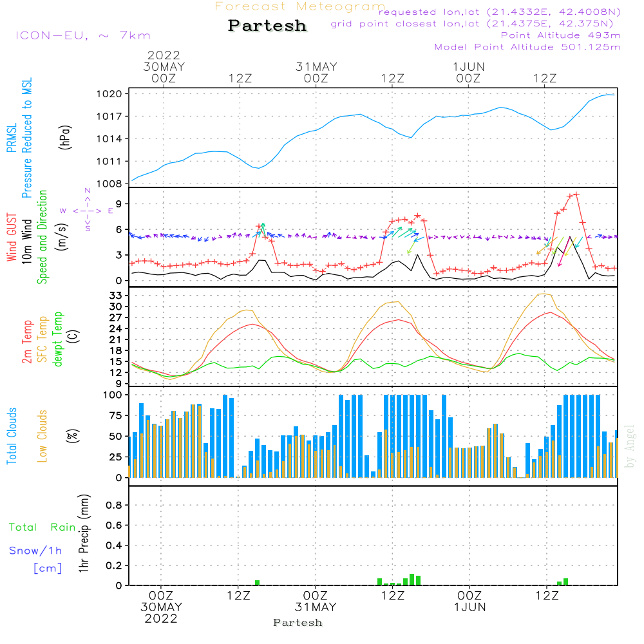Click the PRMSL axis label

12,137
